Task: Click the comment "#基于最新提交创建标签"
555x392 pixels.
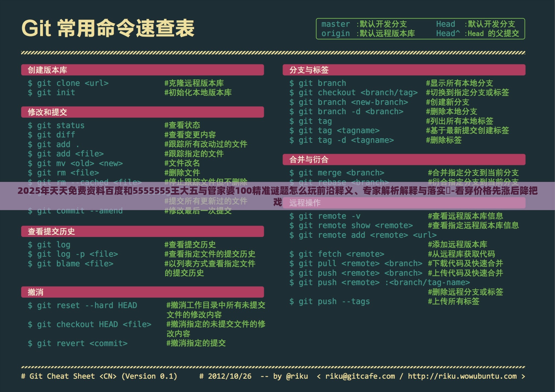Action: 467,131
